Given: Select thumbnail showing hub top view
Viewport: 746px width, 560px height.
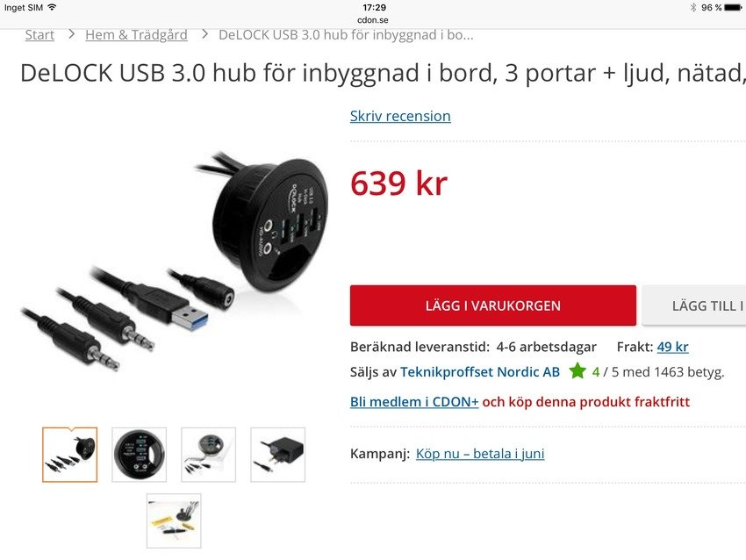Looking at the screenshot, I should coord(140,455).
